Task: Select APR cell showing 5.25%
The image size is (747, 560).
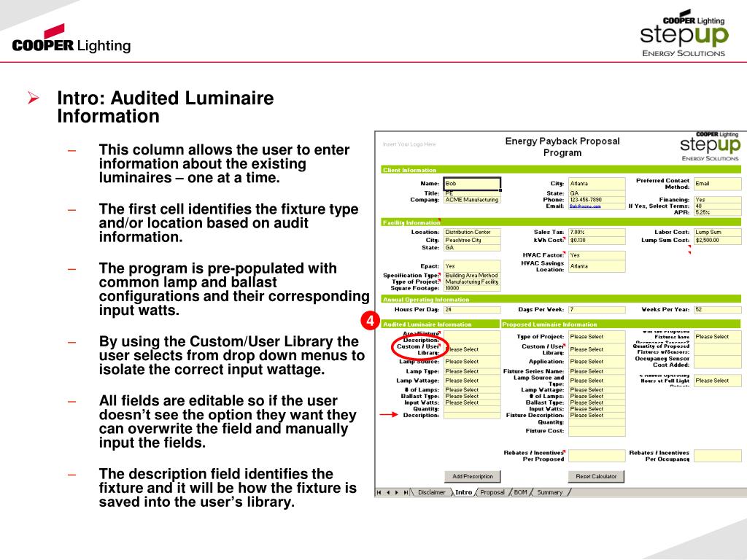Action: click(x=718, y=212)
